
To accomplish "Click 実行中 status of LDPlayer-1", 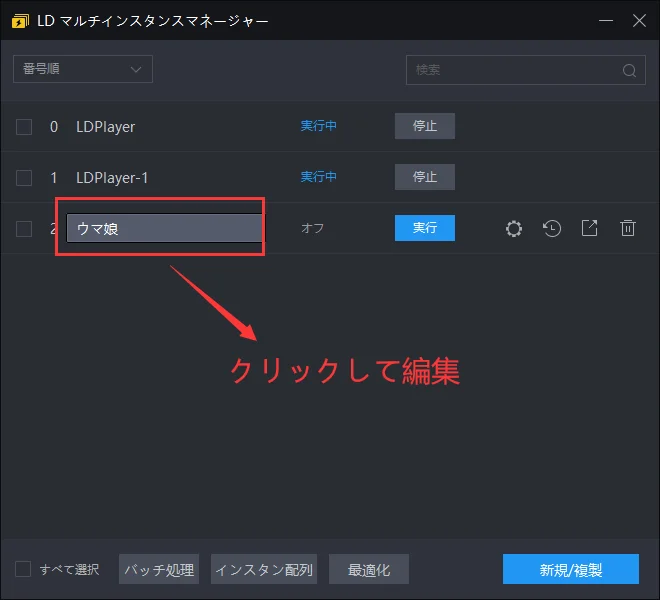I will click(x=318, y=176).
